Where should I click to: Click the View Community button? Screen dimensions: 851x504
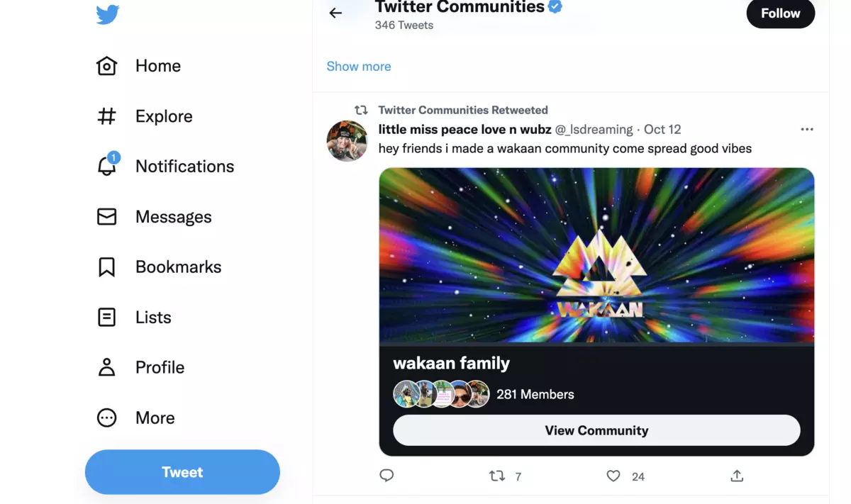(596, 430)
